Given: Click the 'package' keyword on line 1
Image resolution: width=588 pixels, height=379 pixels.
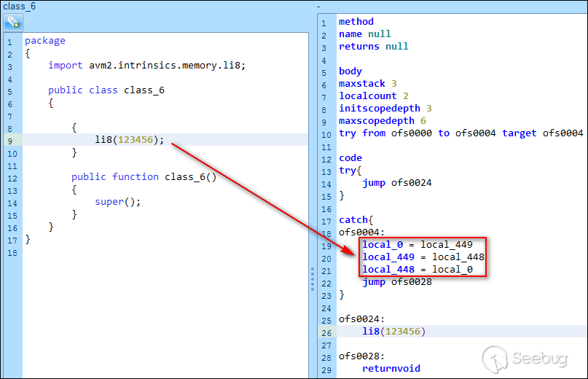Looking at the screenshot, I should pos(45,41).
